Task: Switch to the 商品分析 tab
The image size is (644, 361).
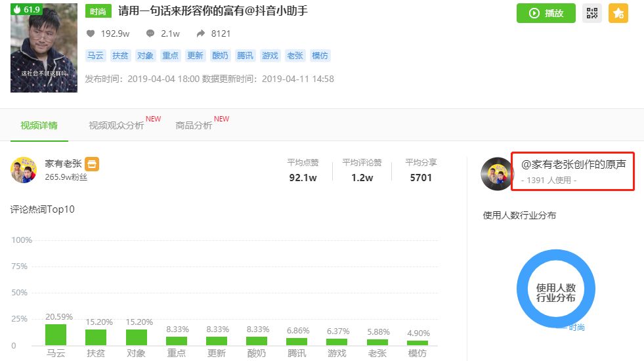Action: click(x=194, y=125)
